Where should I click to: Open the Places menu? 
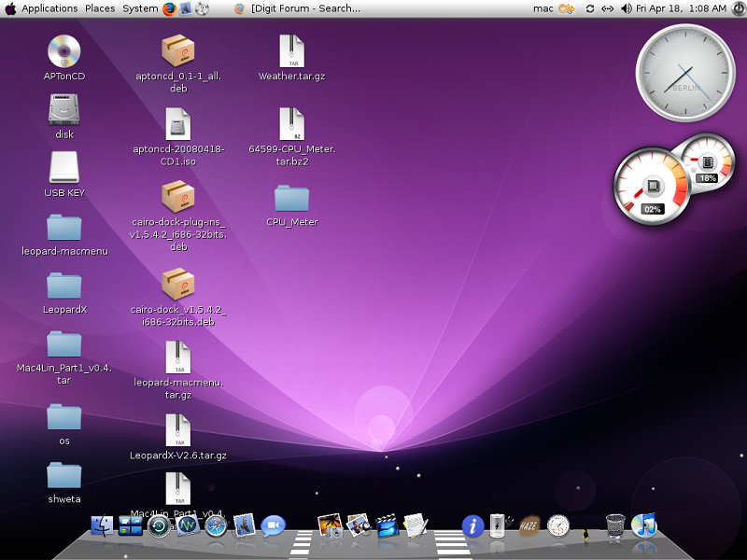point(100,8)
